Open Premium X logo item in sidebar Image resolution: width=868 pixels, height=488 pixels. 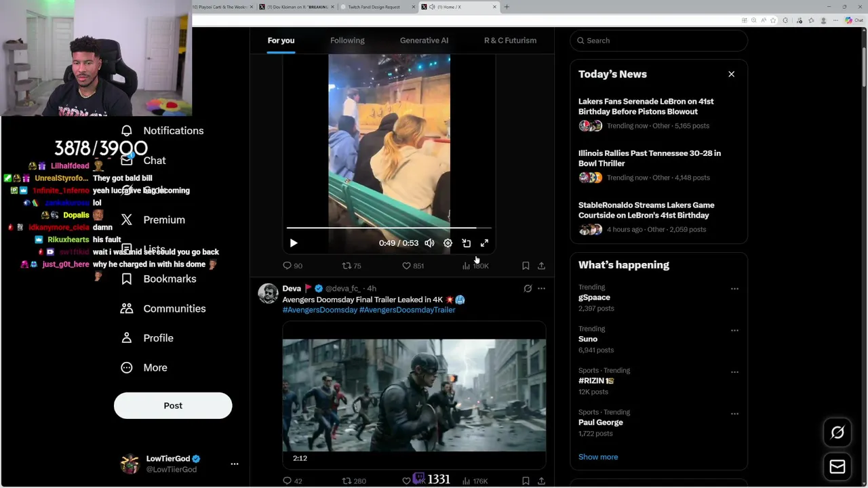click(x=153, y=220)
